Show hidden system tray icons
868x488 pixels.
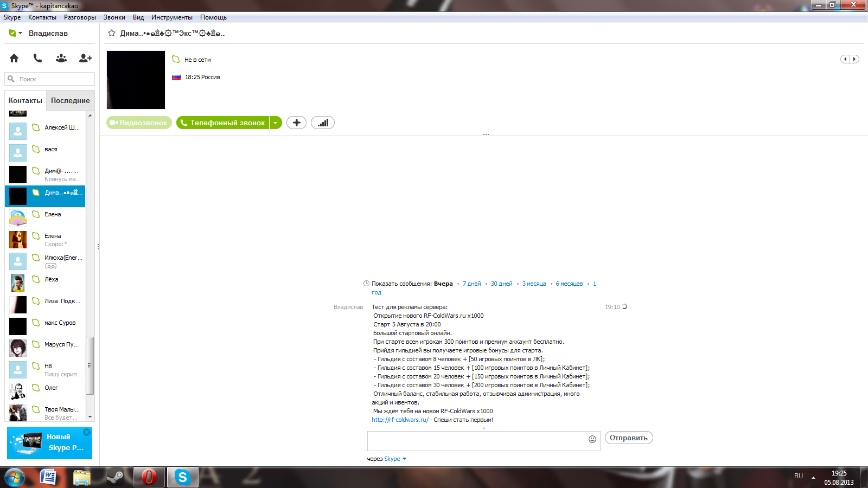point(813,478)
